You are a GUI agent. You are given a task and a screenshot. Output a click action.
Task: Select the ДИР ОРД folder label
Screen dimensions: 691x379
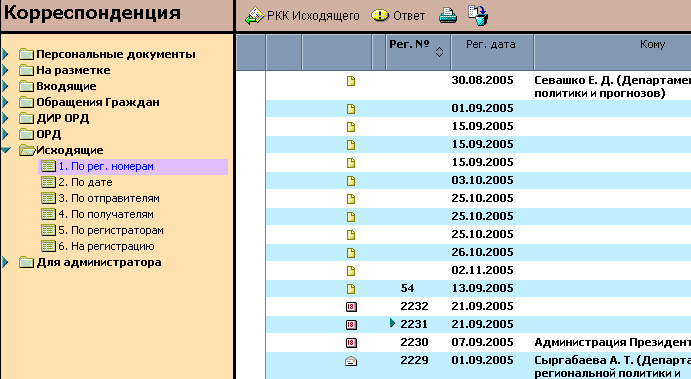63,118
